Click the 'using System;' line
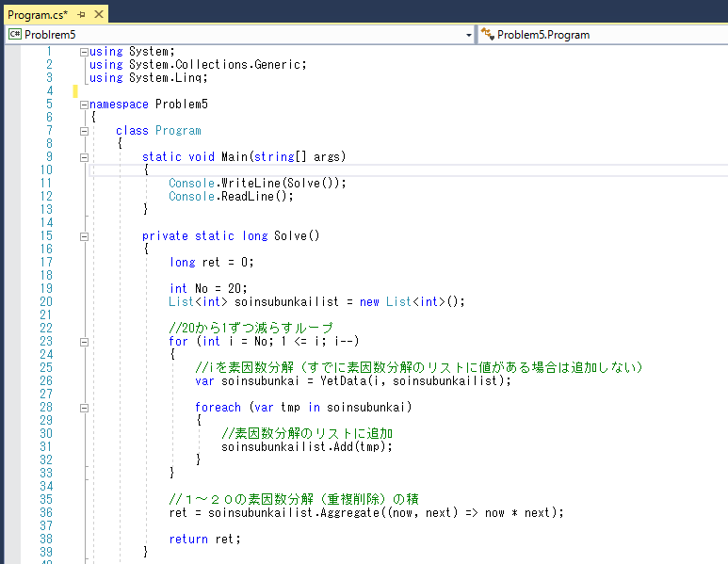 click(x=132, y=51)
